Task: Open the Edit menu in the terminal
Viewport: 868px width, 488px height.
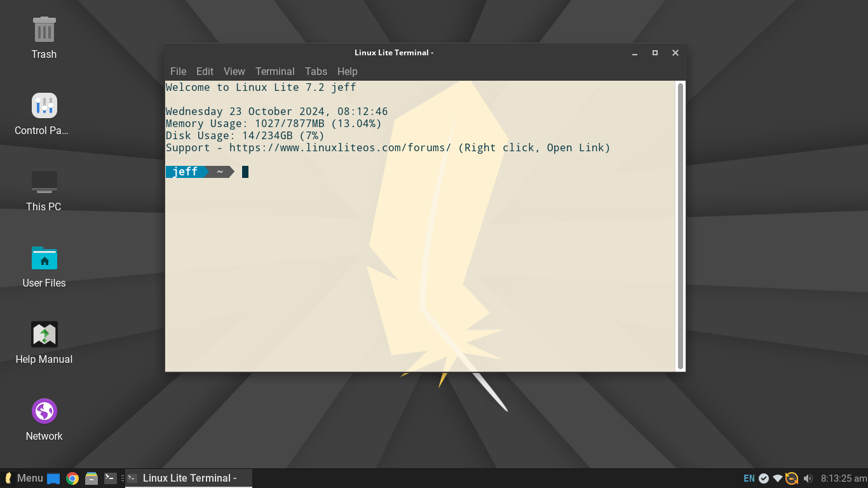Action: [x=205, y=71]
